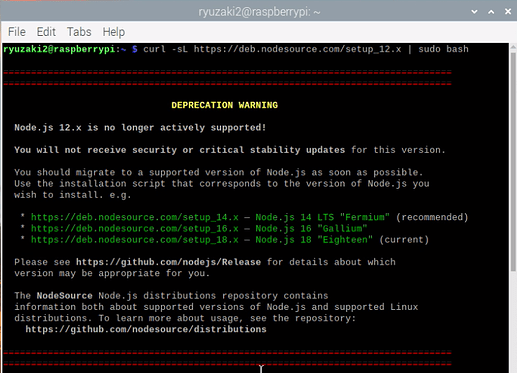This screenshot has height=373, width=517.
Task: Click the DEPRECATION WARNING heading
Action: 225,105
